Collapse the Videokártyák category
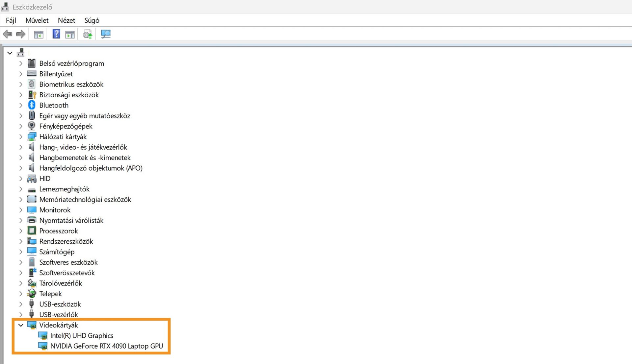Screen dimensions: 632x364 21,325
